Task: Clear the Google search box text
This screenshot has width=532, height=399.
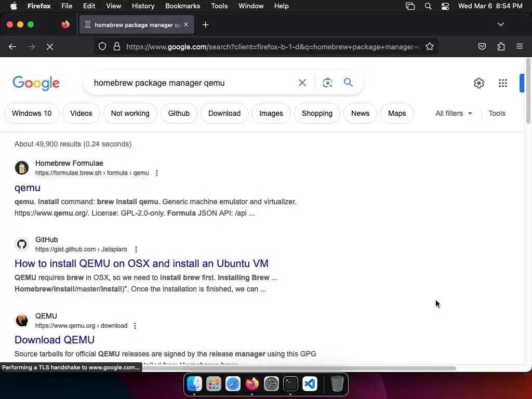Action: [302, 83]
